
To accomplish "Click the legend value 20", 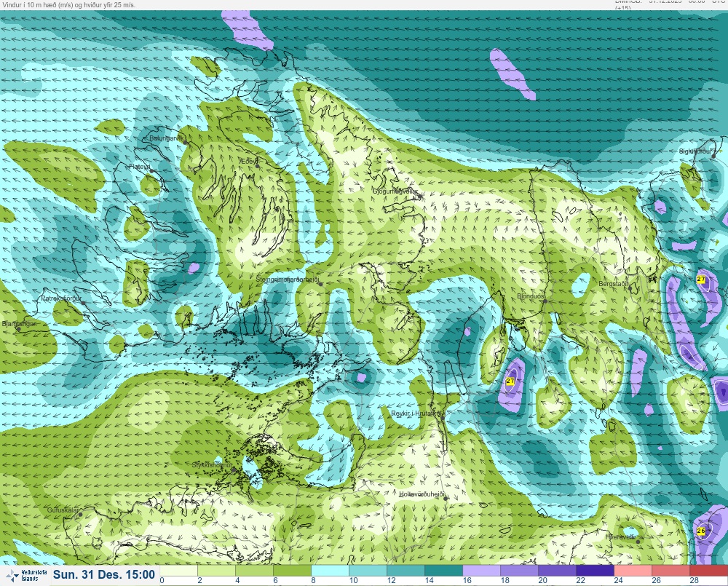I will [x=543, y=580].
